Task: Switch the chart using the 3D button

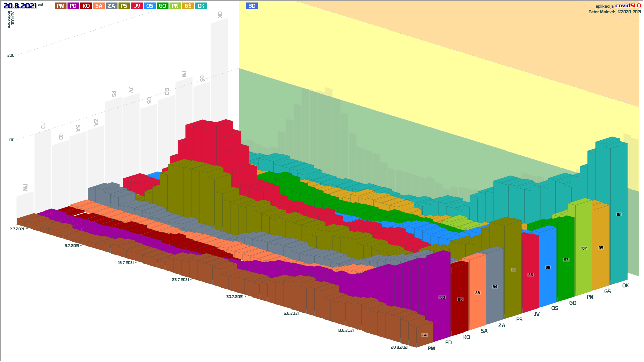Action: [x=252, y=6]
